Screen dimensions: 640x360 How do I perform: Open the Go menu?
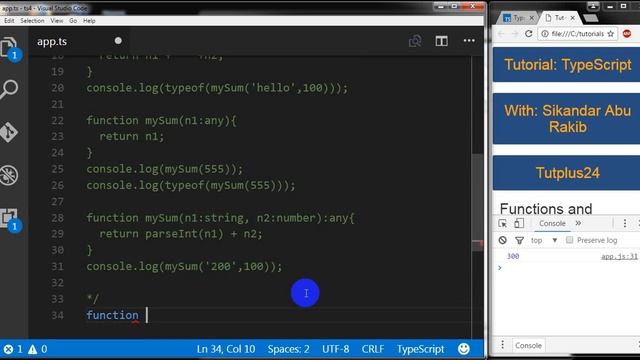(73, 21)
